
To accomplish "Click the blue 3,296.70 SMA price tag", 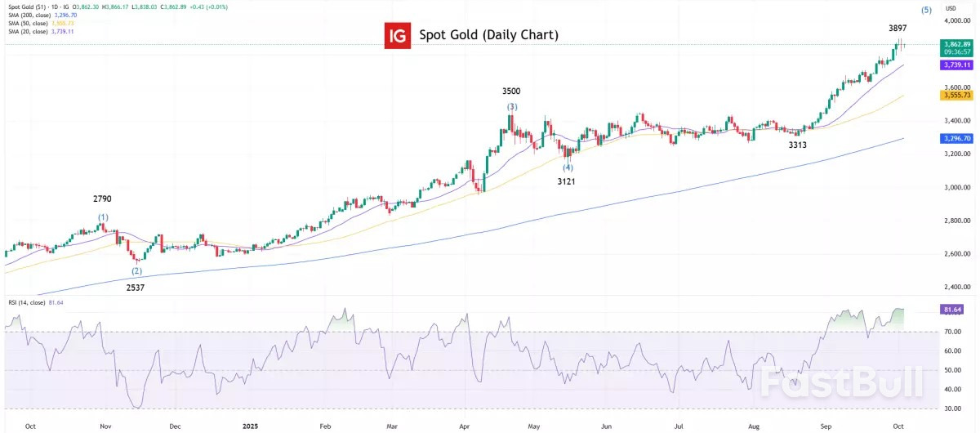I will (933, 139).
